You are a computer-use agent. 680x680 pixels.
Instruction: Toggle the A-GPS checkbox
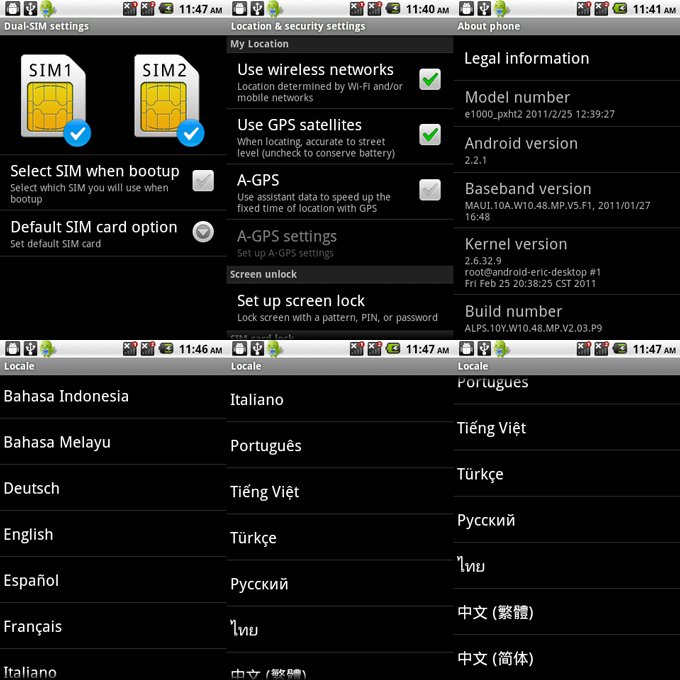(429, 189)
